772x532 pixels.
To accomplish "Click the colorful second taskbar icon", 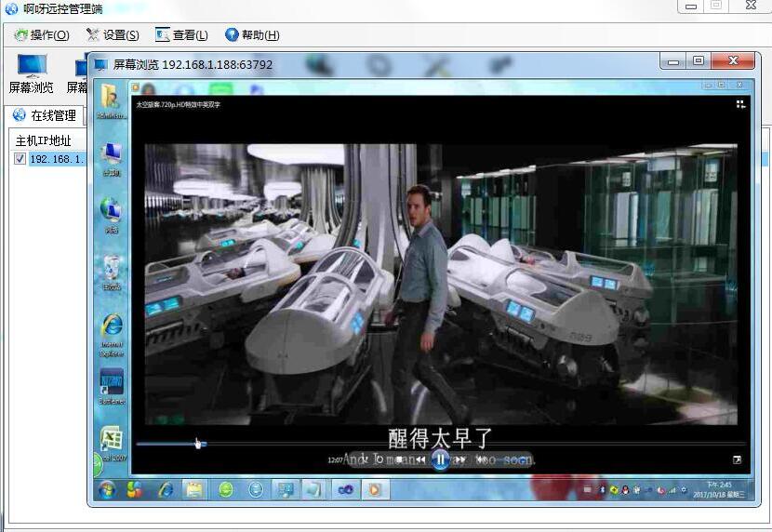I will (134, 489).
